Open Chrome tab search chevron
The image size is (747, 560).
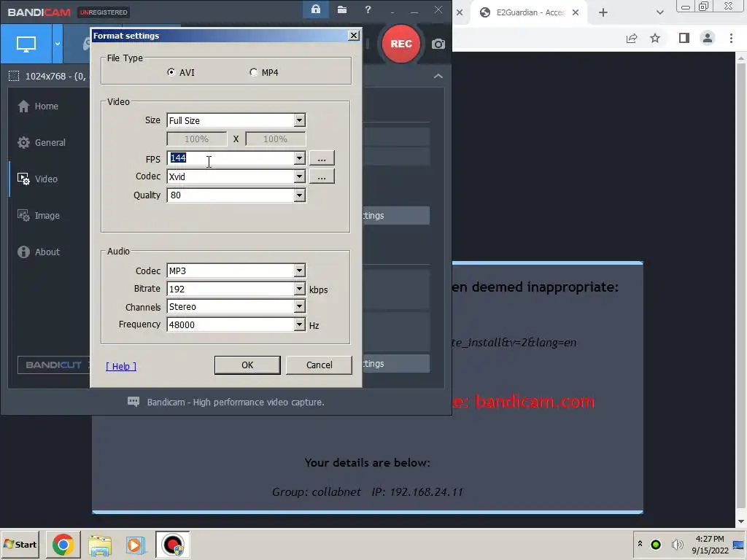click(659, 12)
